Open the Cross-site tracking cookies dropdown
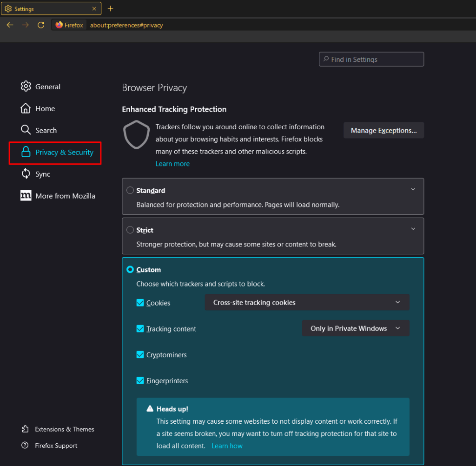Image resolution: width=476 pixels, height=466 pixels. pyautogui.click(x=307, y=302)
